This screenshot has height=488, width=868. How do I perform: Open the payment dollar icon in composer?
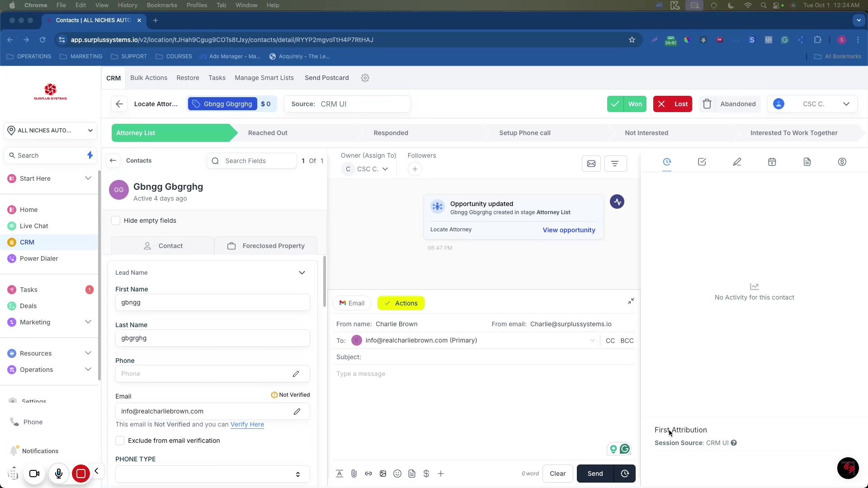(x=426, y=474)
